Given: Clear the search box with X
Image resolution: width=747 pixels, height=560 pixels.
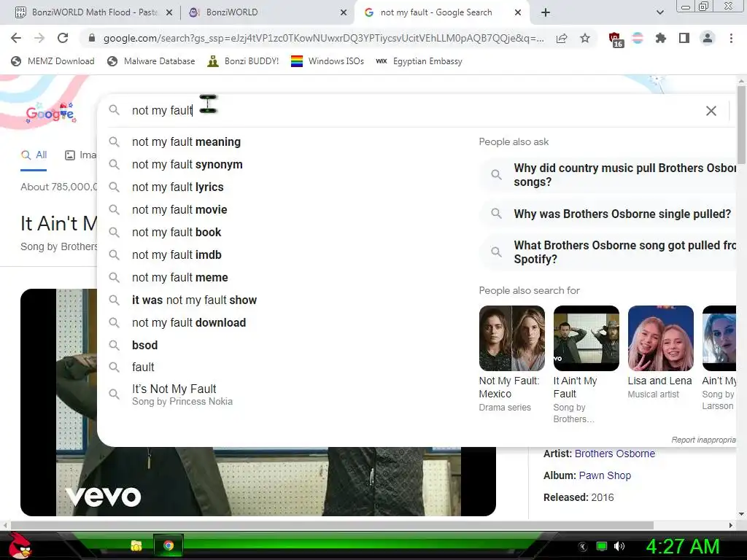Looking at the screenshot, I should click(711, 111).
